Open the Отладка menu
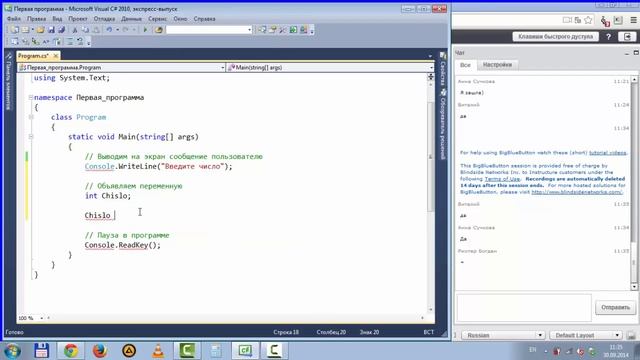Image resolution: width=640 pixels, height=360 pixels. (104, 19)
